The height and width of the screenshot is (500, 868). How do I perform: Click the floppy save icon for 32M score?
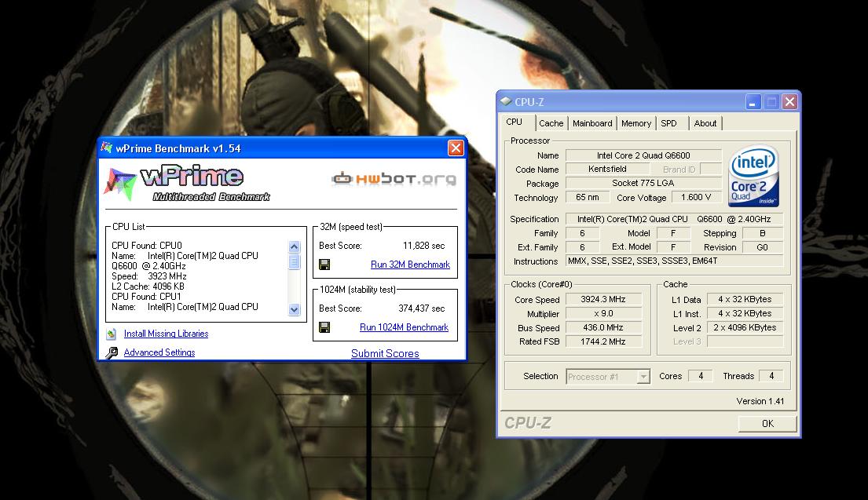click(x=324, y=265)
